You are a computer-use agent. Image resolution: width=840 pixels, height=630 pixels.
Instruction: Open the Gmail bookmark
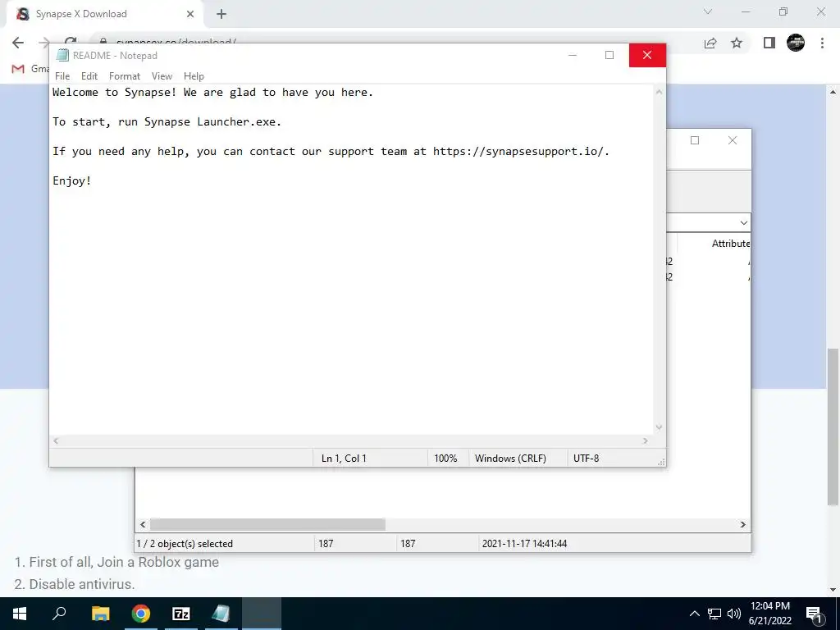[30, 69]
